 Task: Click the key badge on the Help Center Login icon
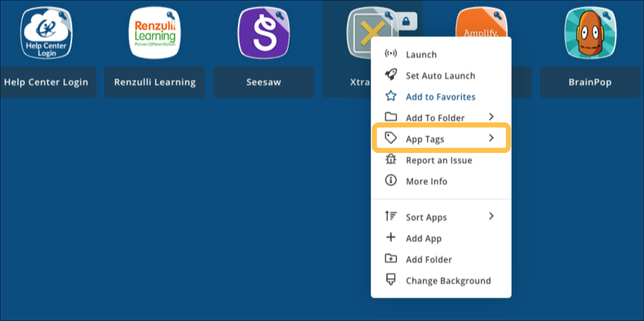(62, 15)
